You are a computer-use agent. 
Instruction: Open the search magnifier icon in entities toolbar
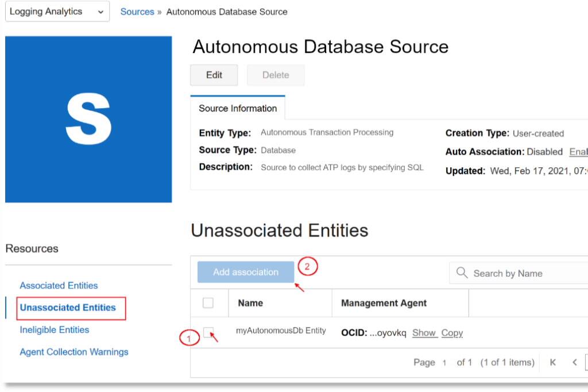tap(462, 273)
